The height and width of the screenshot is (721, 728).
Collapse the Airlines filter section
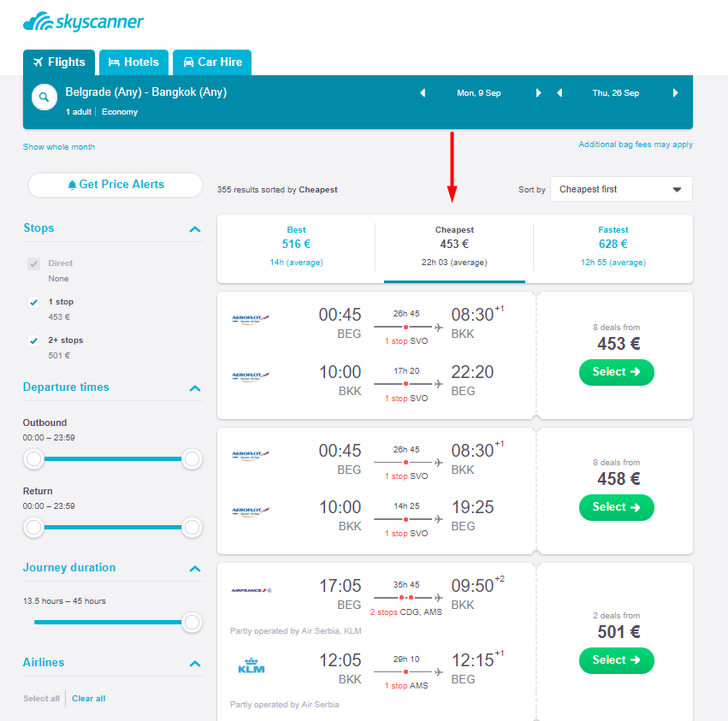click(x=195, y=664)
